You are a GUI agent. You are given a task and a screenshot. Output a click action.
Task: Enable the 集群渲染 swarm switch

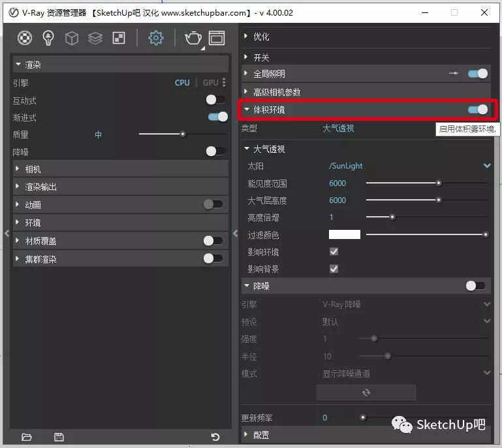click(213, 258)
